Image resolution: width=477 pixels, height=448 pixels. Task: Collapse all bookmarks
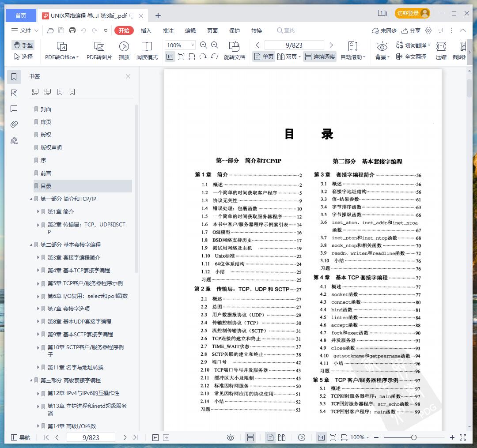(x=47, y=92)
